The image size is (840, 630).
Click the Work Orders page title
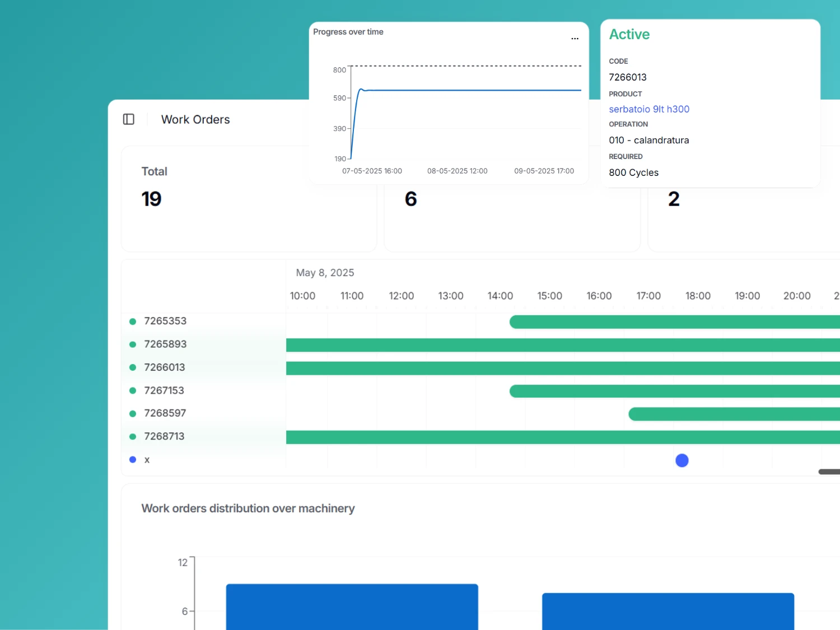[195, 119]
